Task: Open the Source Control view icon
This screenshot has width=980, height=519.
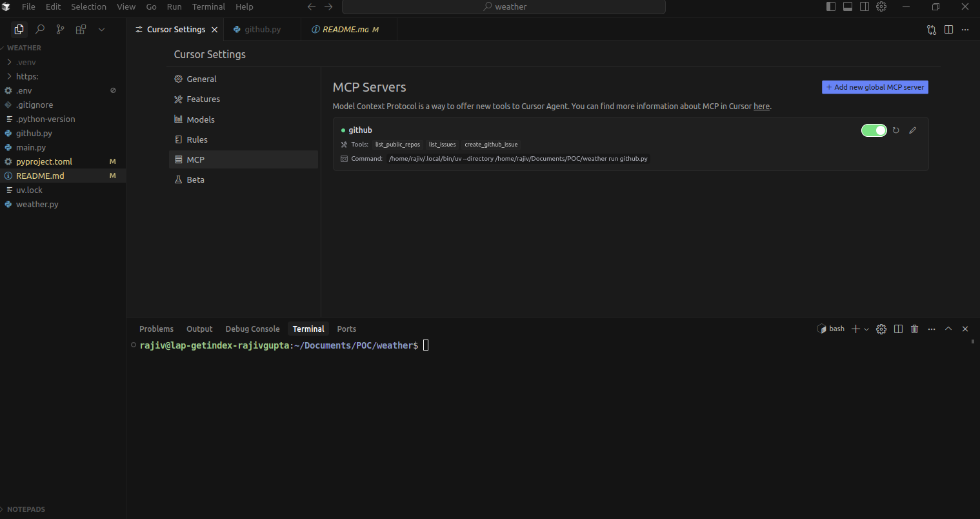Action: click(x=60, y=29)
